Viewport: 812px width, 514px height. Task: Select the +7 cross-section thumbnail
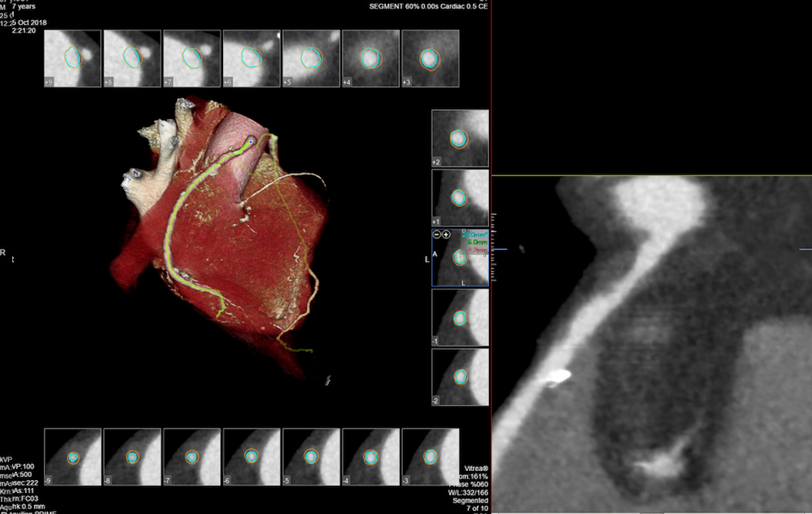(x=191, y=58)
